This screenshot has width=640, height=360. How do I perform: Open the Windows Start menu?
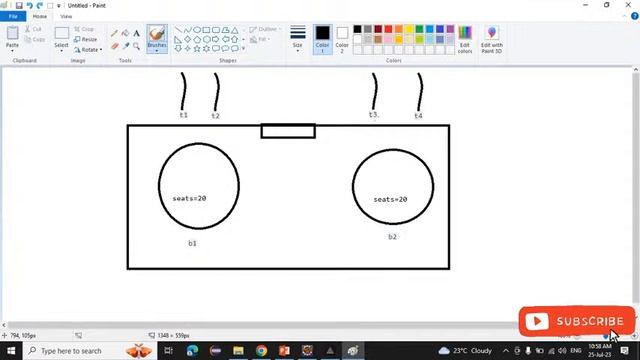pos(11,351)
